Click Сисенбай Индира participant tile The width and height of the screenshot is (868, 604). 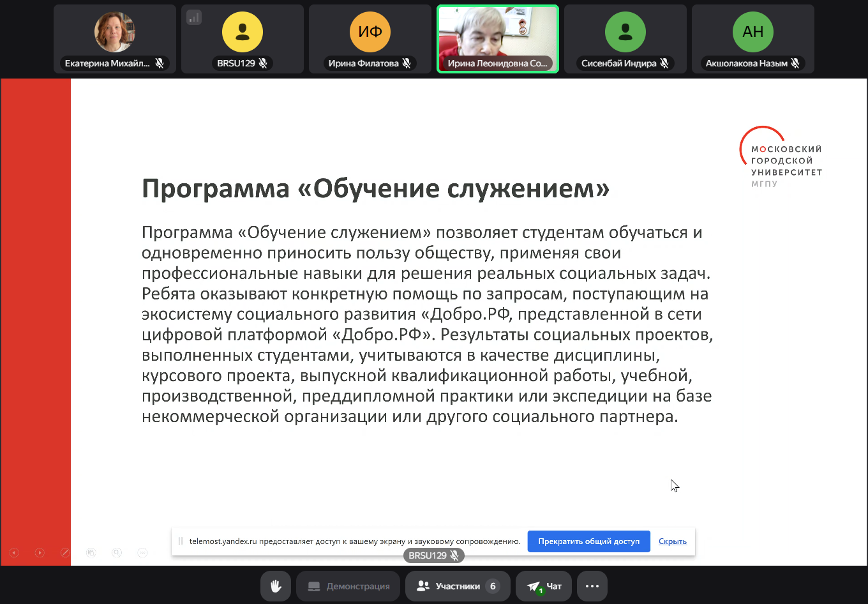point(625,38)
